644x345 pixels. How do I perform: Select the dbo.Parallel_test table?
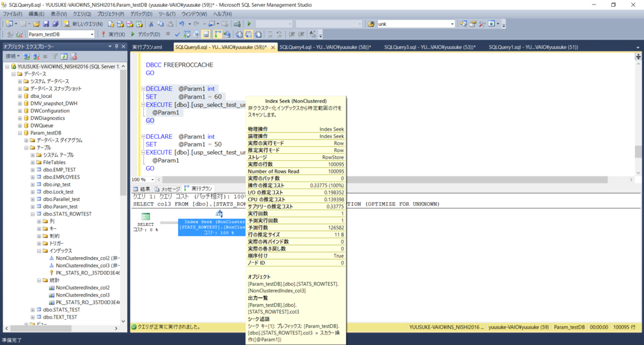coord(62,199)
